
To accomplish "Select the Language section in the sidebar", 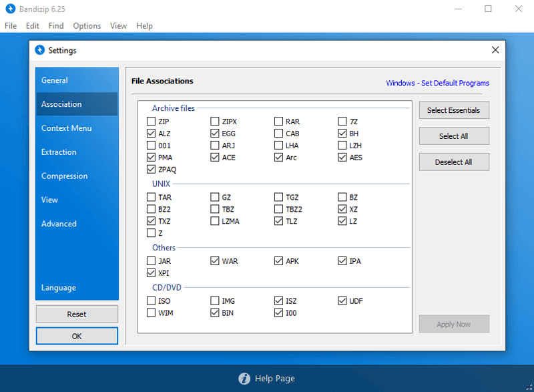I will point(59,288).
